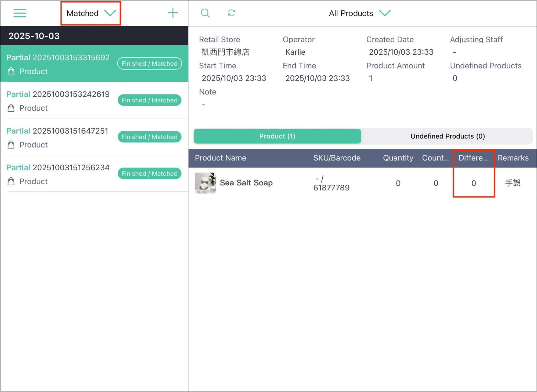Open the Matched status filter dropdown
Screen dimensions: 537x392
click(x=91, y=13)
